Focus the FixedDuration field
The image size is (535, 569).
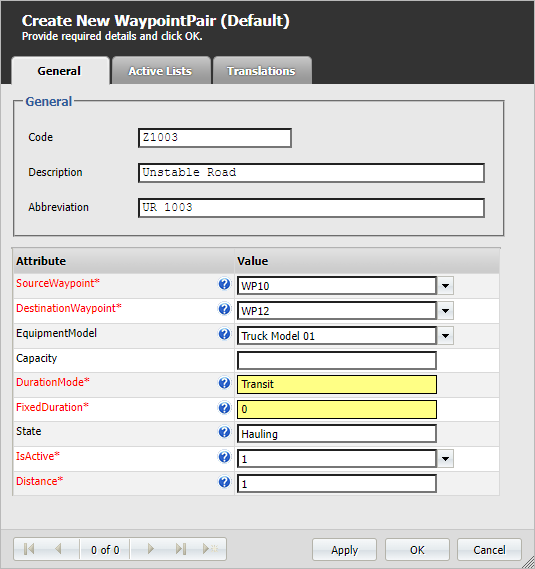click(337, 410)
